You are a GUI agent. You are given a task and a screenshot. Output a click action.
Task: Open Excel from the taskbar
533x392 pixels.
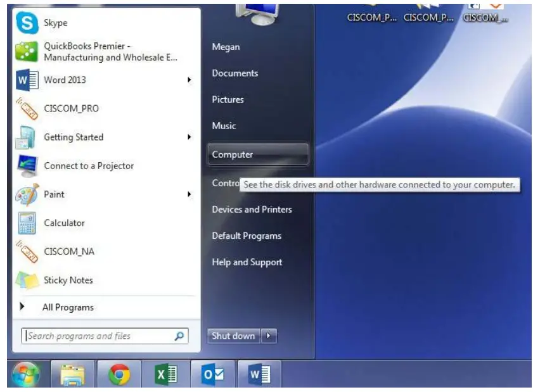click(x=165, y=374)
